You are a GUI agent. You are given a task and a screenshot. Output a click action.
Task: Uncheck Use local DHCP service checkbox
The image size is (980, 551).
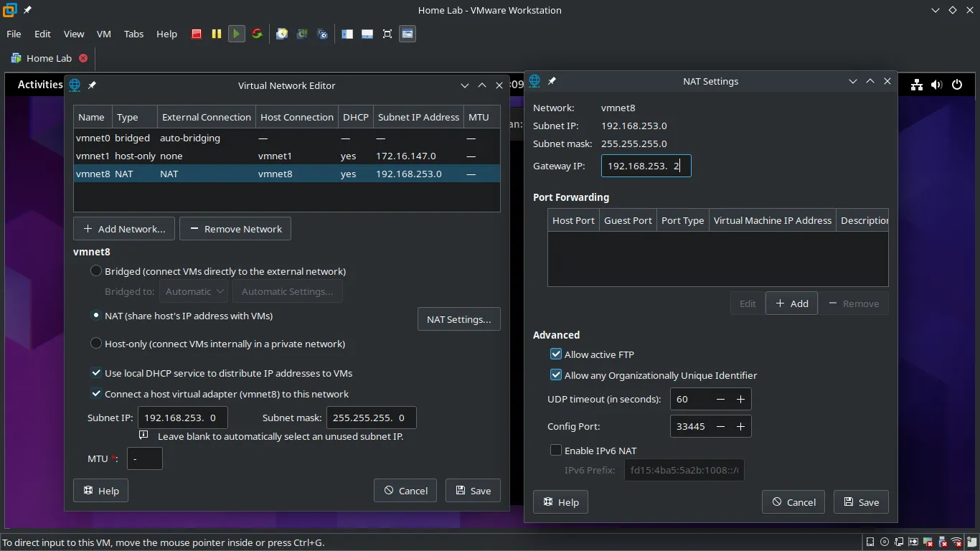(x=96, y=373)
